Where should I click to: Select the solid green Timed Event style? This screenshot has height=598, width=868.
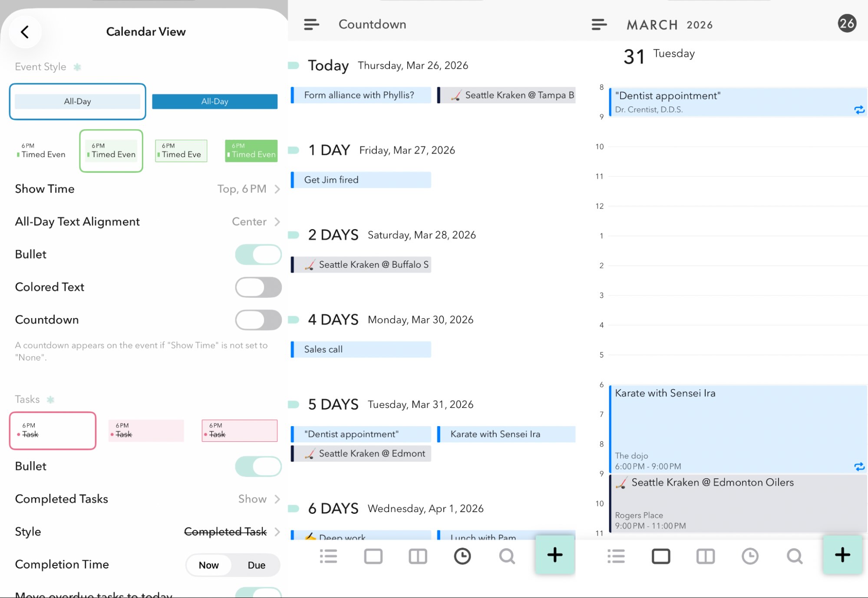pyautogui.click(x=251, y=151)
